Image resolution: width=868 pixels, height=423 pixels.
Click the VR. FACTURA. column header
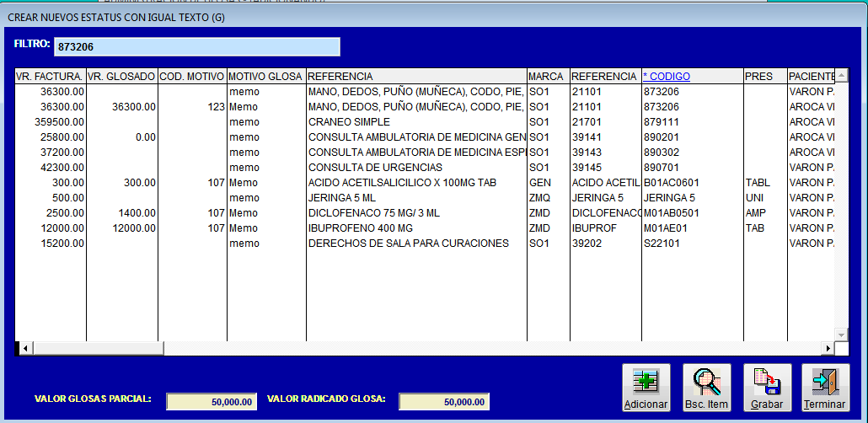(x=50, y=77)
